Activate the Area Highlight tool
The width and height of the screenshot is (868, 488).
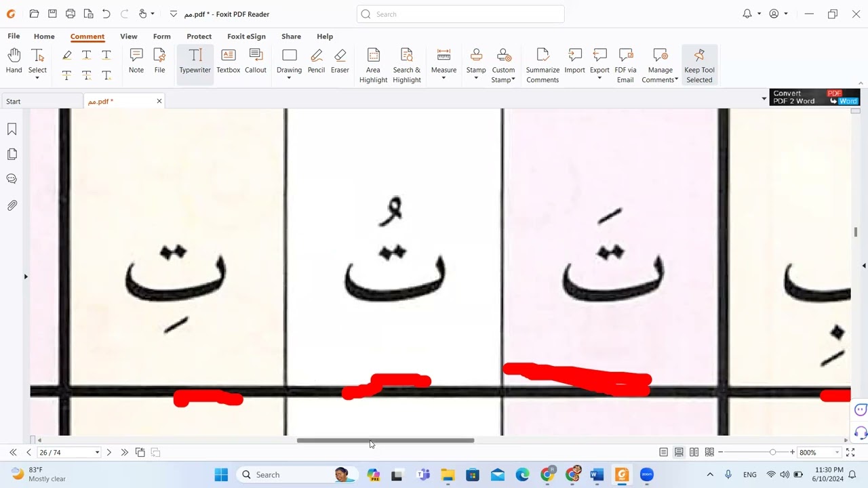coord(373,66)
